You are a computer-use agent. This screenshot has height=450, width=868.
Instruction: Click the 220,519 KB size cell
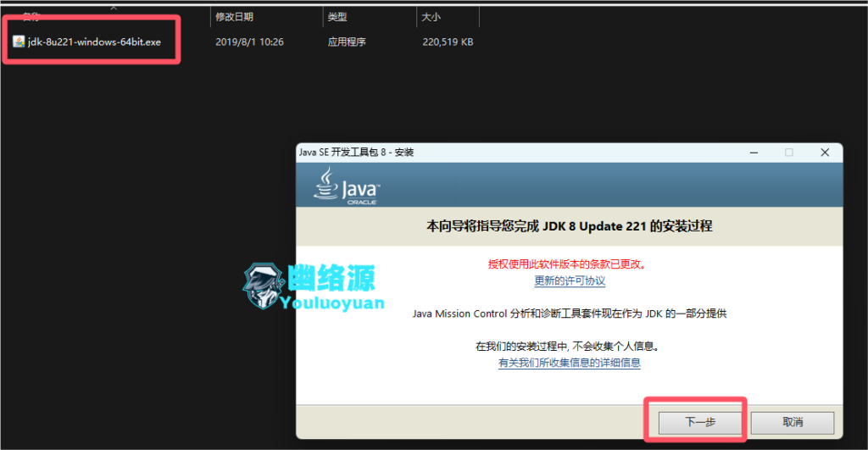(448, 42)
